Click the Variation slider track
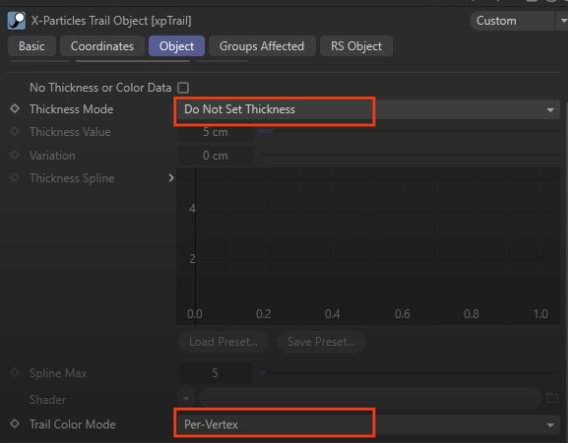This screenshot has width=568, height=443. [409, 155]
